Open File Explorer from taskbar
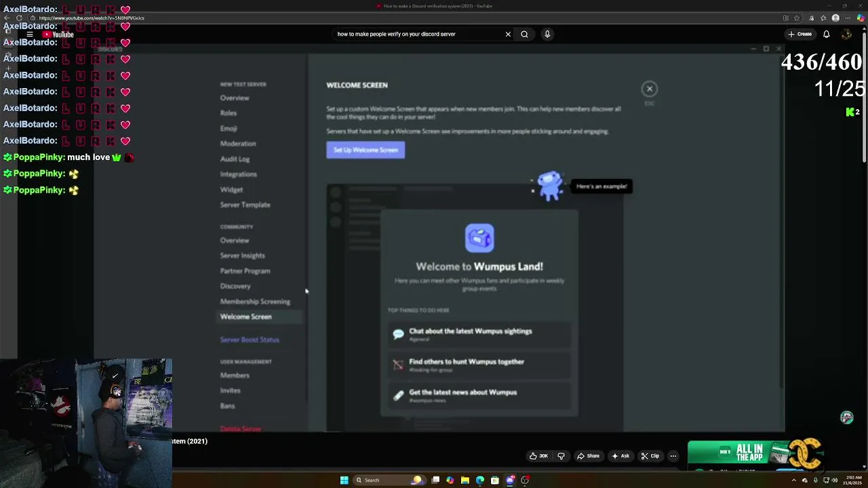Screen dimensions: 868x488 pyautogui.click(x=465, y=480)
